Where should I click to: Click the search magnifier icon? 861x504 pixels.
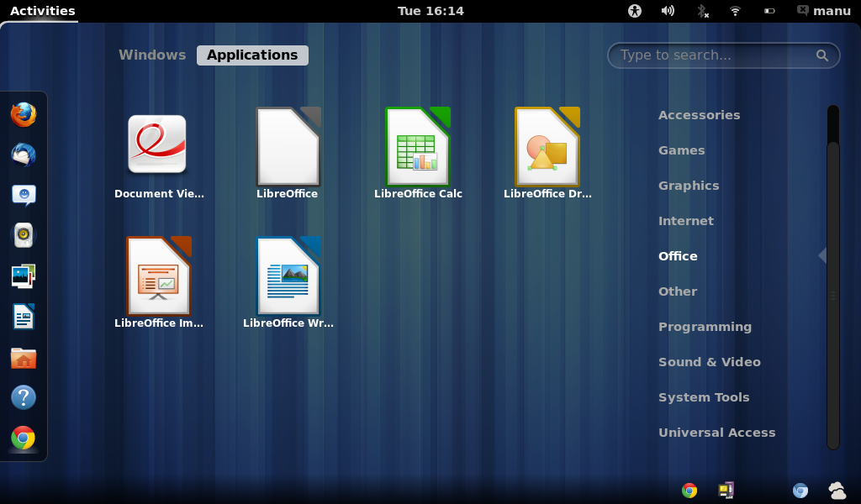pyautogui.click(x=821, y=55)
